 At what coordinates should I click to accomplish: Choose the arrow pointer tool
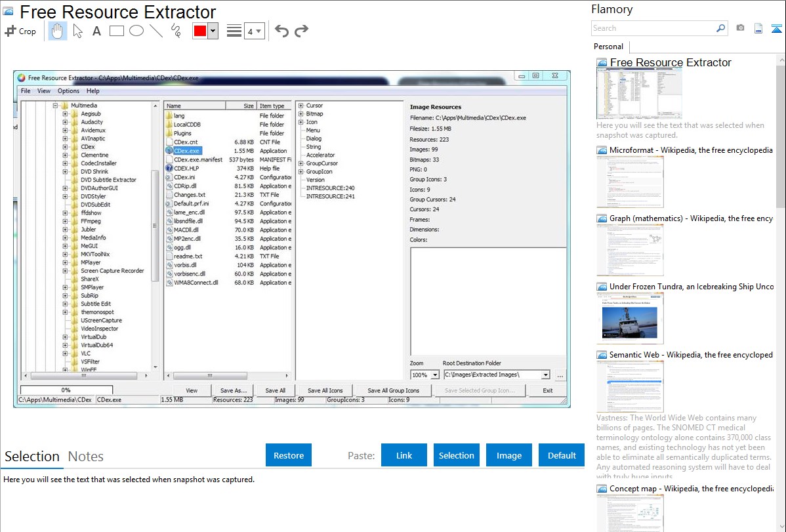pos(77,31)
